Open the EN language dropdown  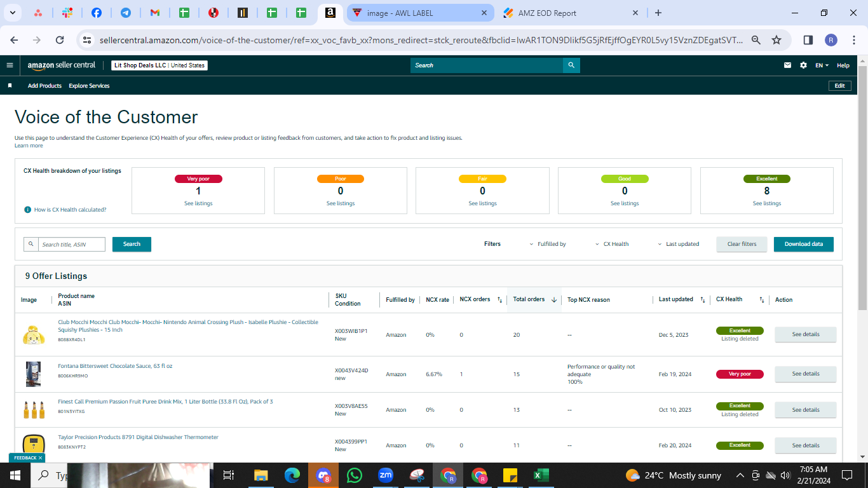(822, 65)
